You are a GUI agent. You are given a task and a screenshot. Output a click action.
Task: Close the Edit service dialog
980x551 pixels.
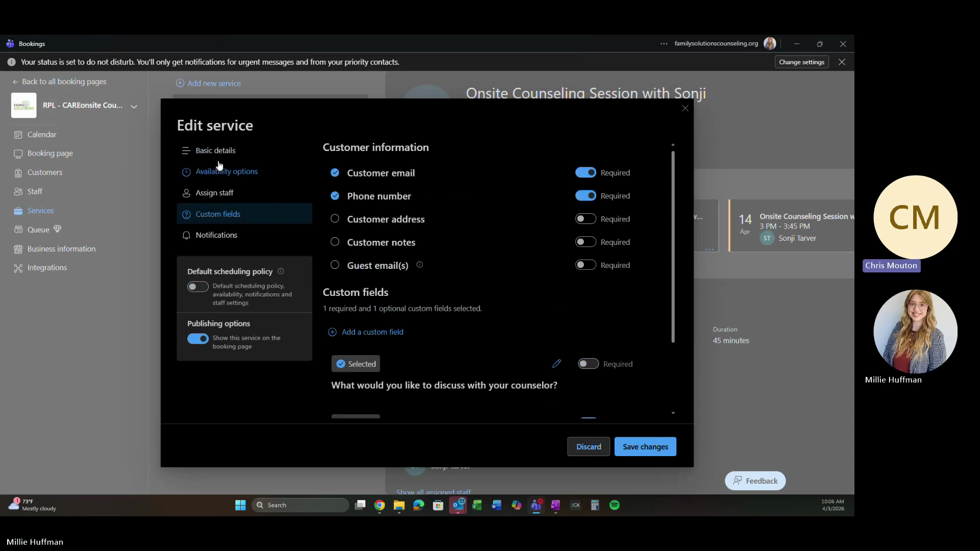(685, 108)
